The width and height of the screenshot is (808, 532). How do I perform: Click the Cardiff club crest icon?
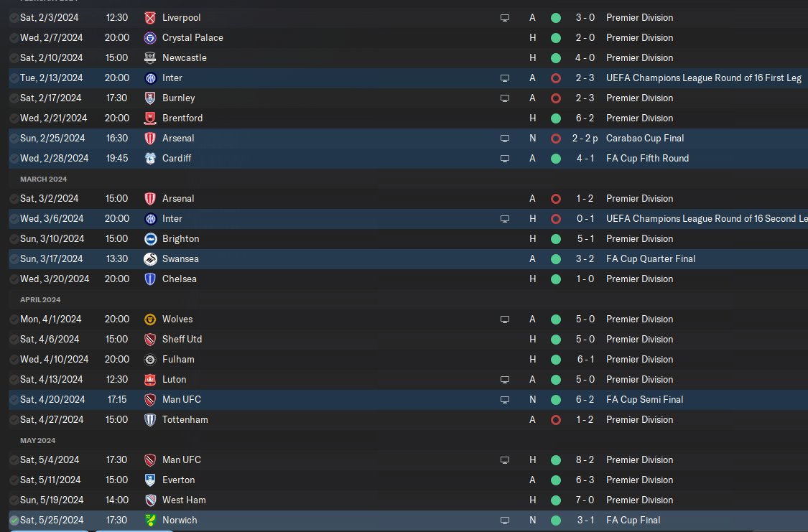click(x=150, y=159)
